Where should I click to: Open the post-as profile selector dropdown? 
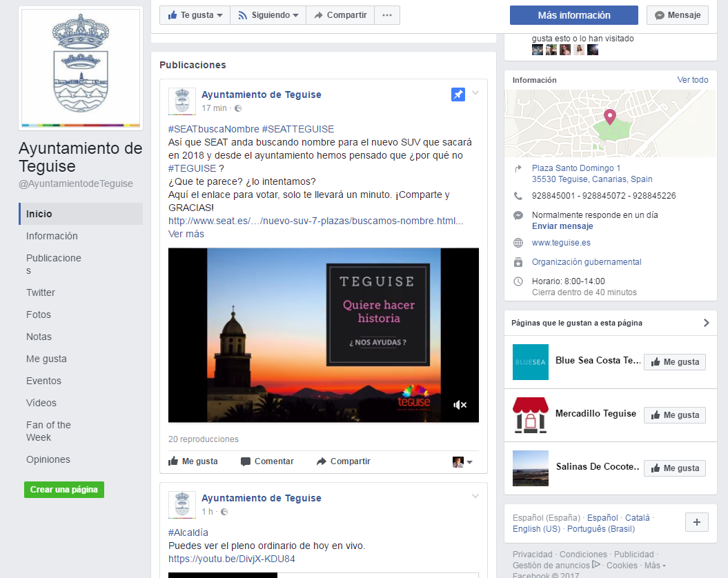[x=462, y=462]
